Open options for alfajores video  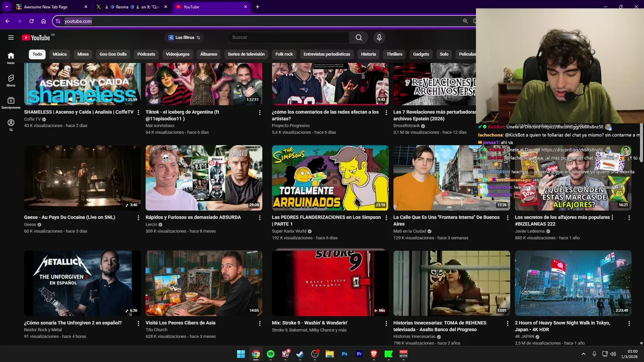pyautogui.click(x=629, y=218)
